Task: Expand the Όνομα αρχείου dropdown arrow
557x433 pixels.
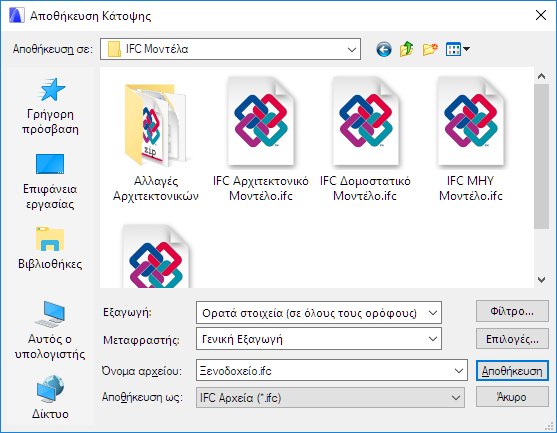Action: click(x=459, y=370)
